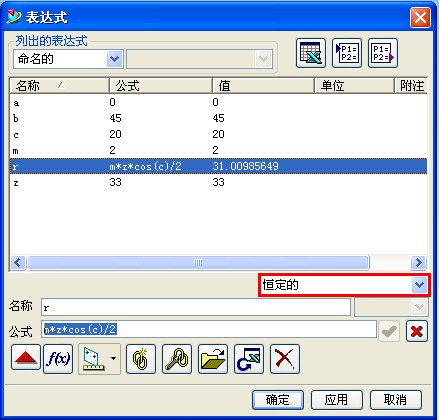This screenshot has width=439, height=420.
Task: Click the measure distance icon
Action: (93, 359)
